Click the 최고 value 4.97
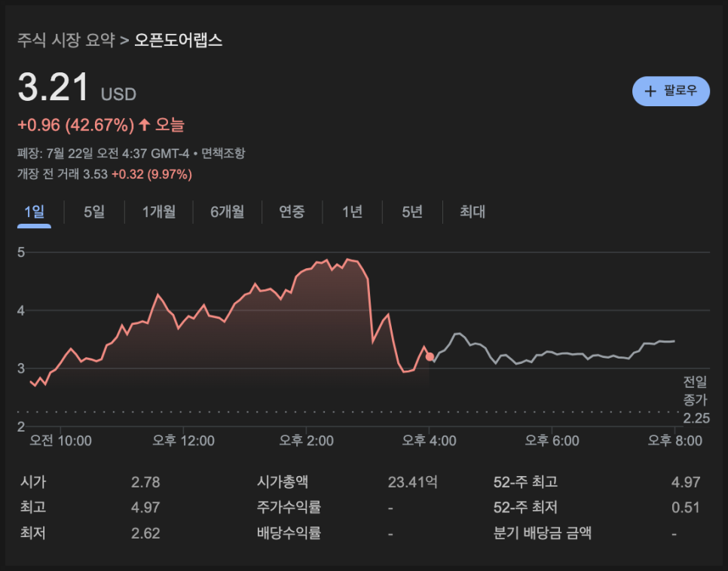 [x=145, y=508]
